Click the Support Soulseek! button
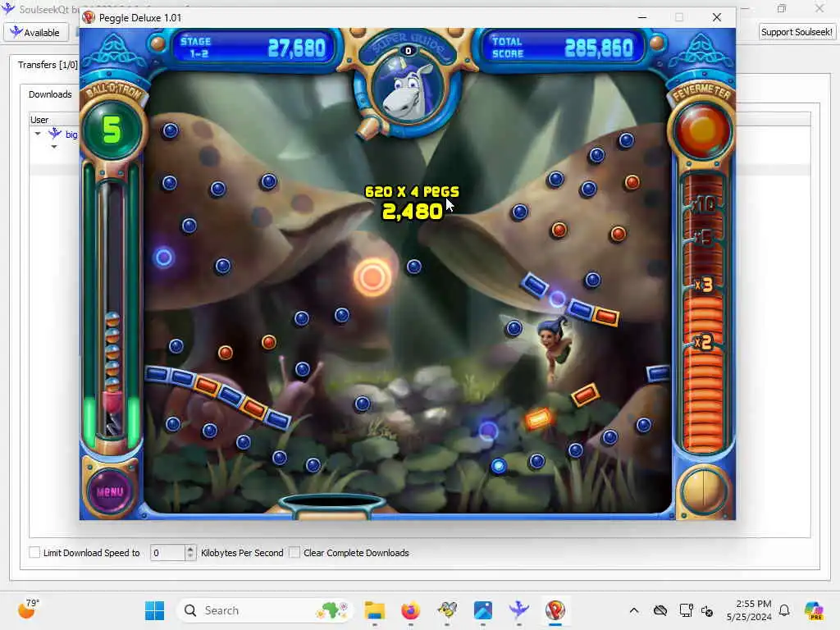Viewport: 840px width, 630px height. [x=797, y=32]
